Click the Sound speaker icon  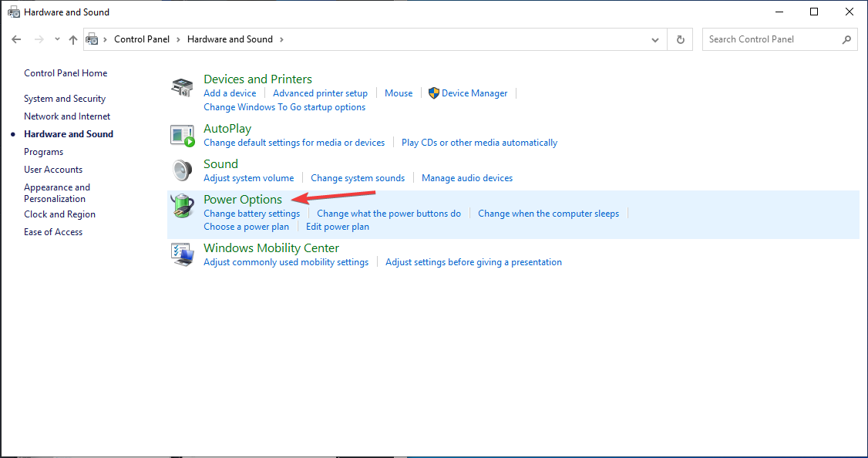pos(182,170)
